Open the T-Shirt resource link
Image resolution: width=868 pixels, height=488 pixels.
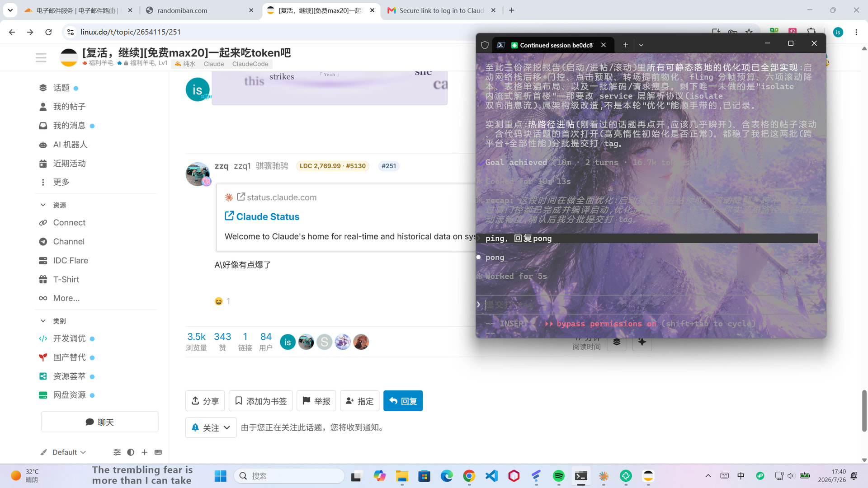tap(66, 280)
